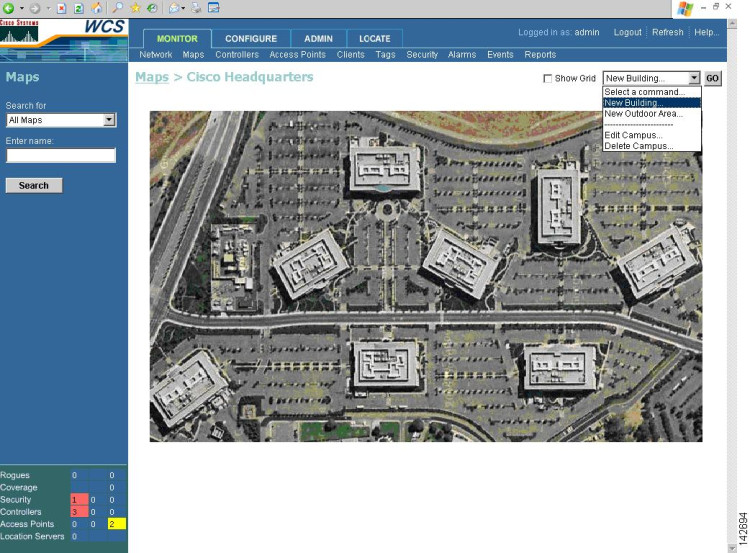750x553 pixels.
Task: Go to the browser Home icon
Action: click(97, 8)
